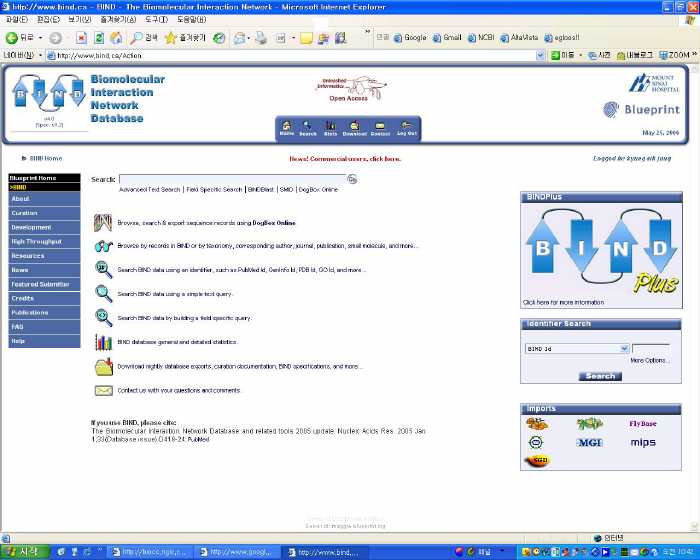Open the Curation sidebar menu item
The height and width of the screenshot is (560, 700).
(25, 213)
